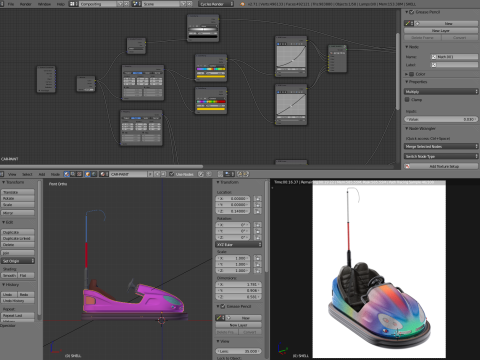
Task: Toggle the Use Nodes checkbox
Action: pos(171,174)
